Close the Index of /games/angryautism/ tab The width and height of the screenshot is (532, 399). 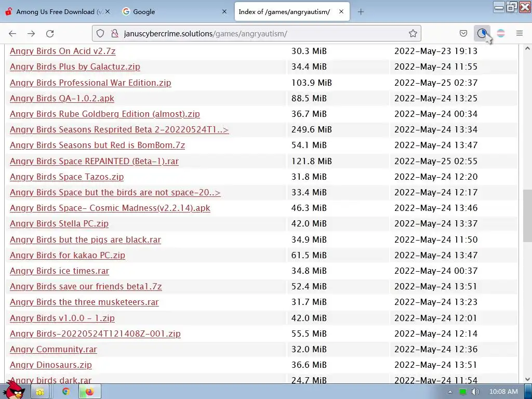[341, 11]
